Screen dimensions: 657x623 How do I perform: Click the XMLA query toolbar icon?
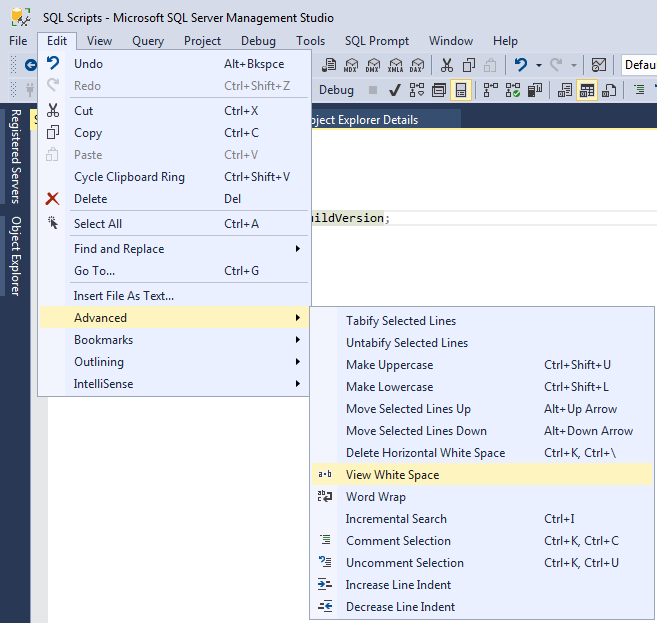[395, 65]
